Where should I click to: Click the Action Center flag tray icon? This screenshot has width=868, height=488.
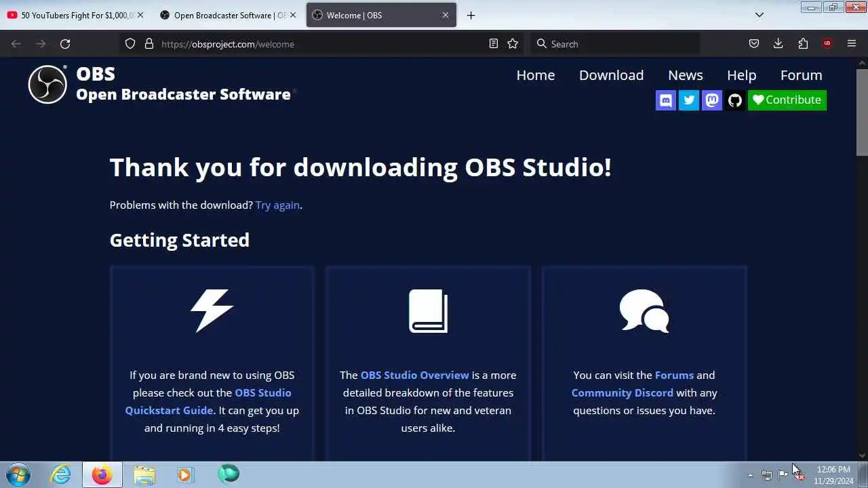(x=783, y=475)
